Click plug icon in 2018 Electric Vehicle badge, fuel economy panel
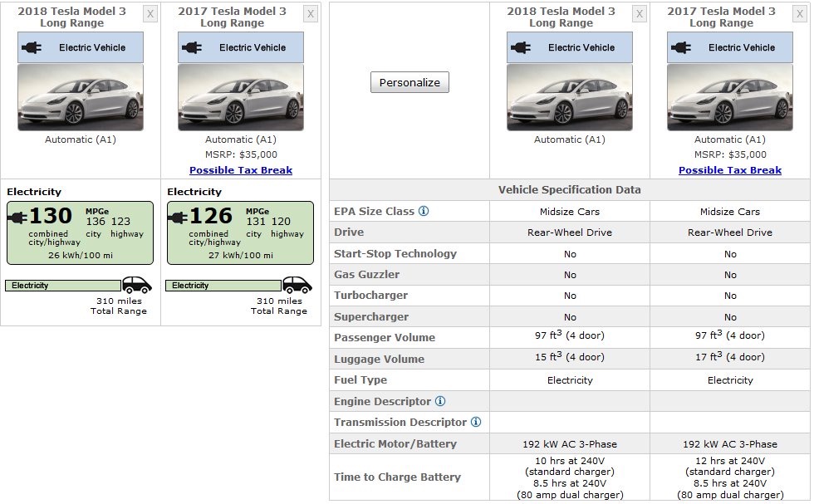The width and height of the screenshot is (814, 504). coord(32,48)
